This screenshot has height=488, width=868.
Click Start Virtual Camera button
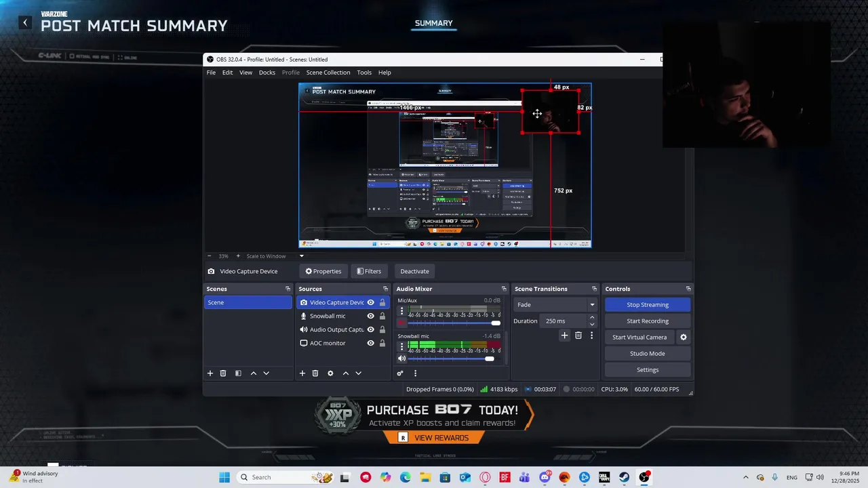pyautogui.click(x=639, y=338)
